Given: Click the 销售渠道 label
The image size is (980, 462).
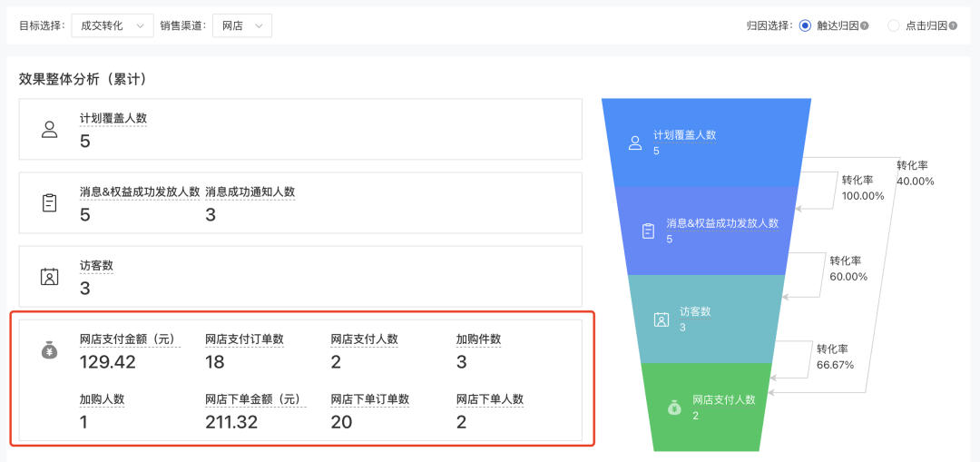Looking at the screenshot, I should pyautogui.click(x=183, y=25).
